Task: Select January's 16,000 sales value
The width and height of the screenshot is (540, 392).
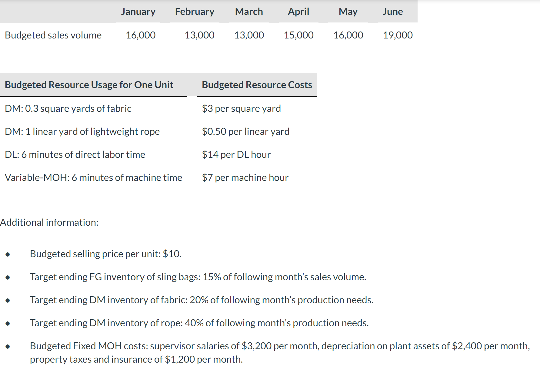Action: coord(141,35)
